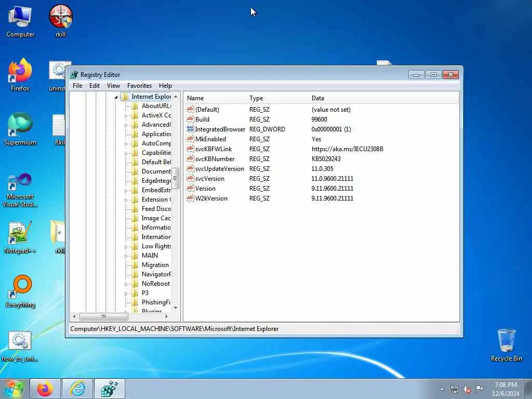Click the W2kVersion value string icon
This screenshot has width=532, height=399.
tap(190, 198)
